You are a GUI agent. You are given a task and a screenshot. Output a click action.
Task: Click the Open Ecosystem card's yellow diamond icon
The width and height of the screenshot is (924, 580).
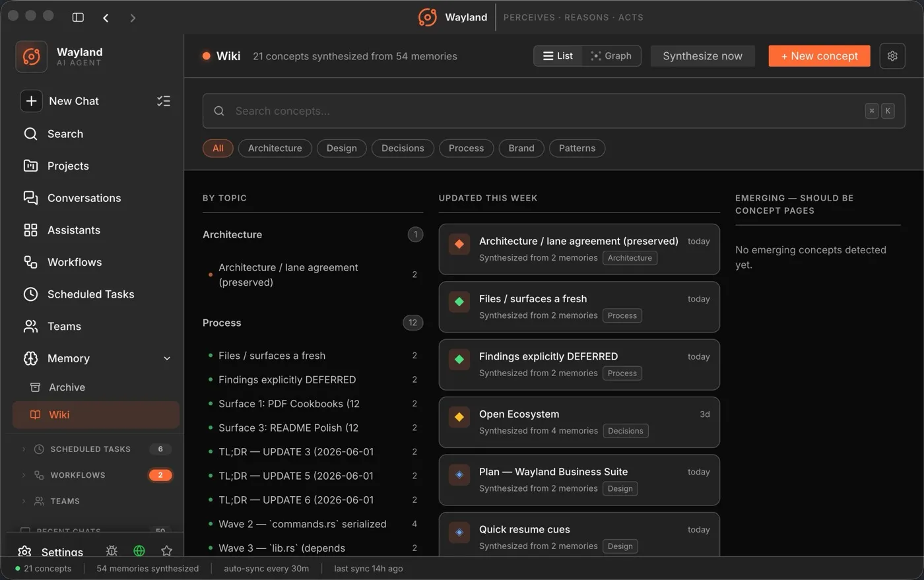(x=459, y=417)
